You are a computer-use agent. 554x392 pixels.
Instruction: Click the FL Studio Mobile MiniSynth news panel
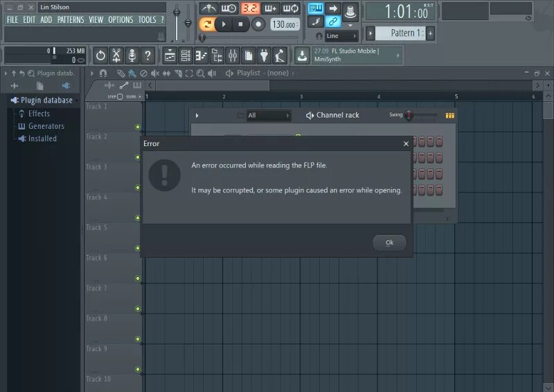coord(357,55)
